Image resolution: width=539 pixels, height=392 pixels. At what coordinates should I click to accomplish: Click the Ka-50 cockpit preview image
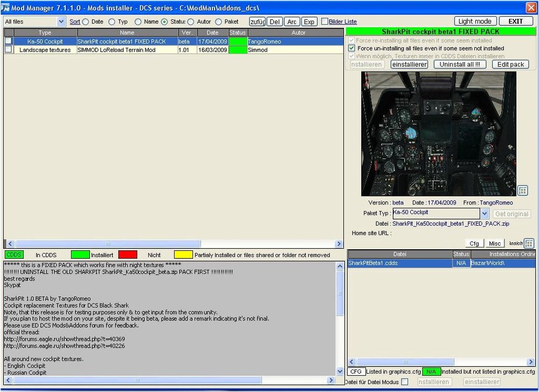(x=438, y=134)
